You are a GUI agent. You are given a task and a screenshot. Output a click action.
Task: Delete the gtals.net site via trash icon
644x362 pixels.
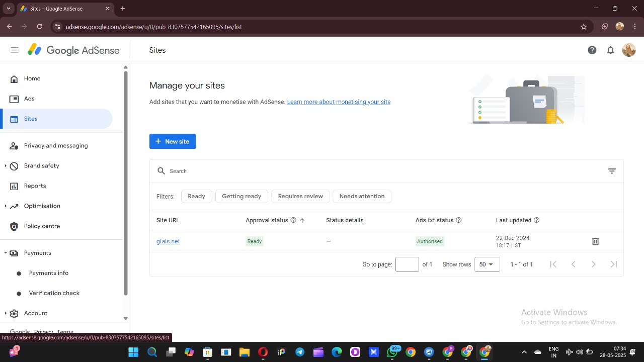click(595, 241)
